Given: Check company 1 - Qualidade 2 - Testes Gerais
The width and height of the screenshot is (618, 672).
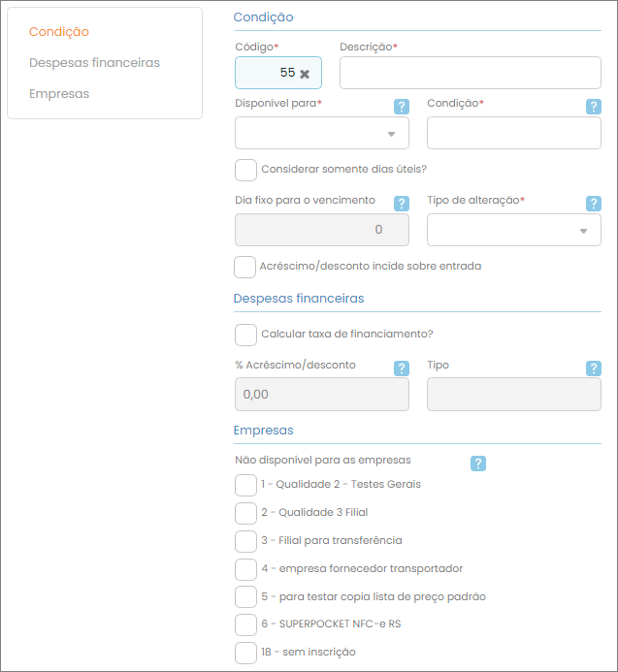Looking at the screenshot, I should tap(245, 485).
